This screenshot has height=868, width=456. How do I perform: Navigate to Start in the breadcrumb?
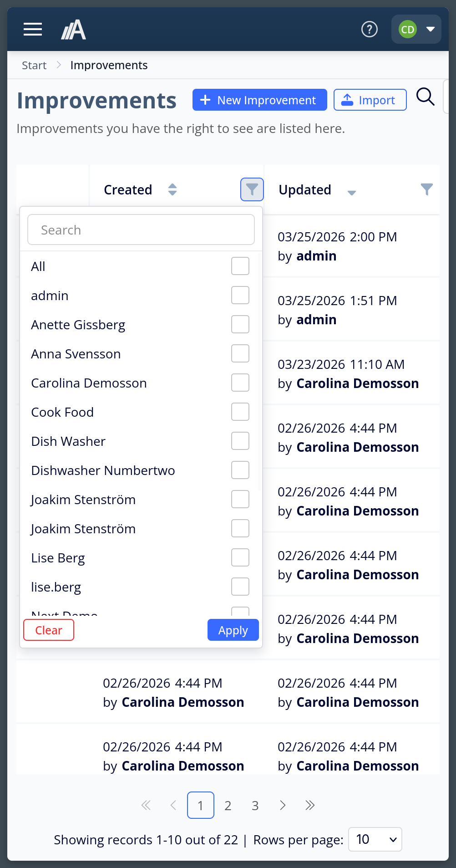(34, 65)
